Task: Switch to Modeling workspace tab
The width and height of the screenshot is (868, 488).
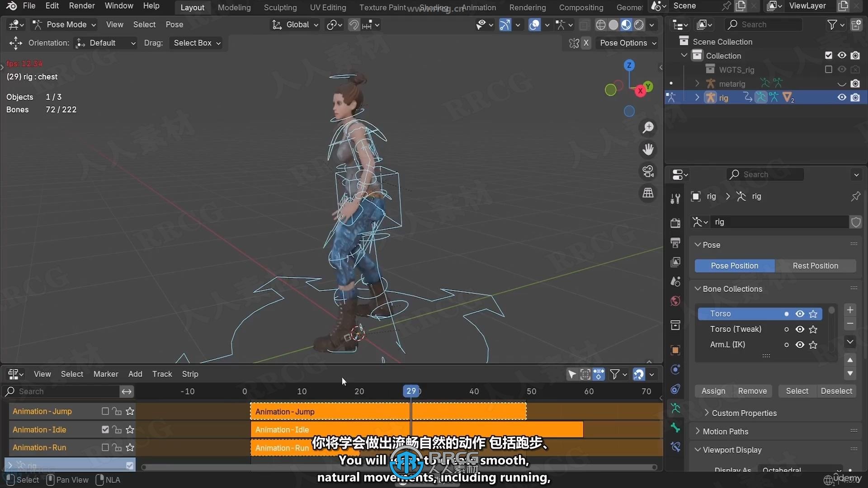Action: click(x=234, y=7)
